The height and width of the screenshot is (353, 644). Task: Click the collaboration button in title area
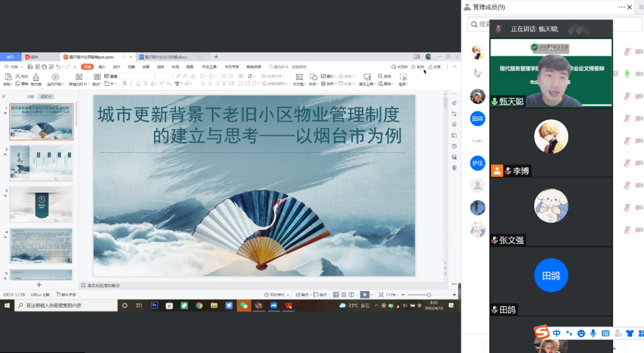pos(418,67)
